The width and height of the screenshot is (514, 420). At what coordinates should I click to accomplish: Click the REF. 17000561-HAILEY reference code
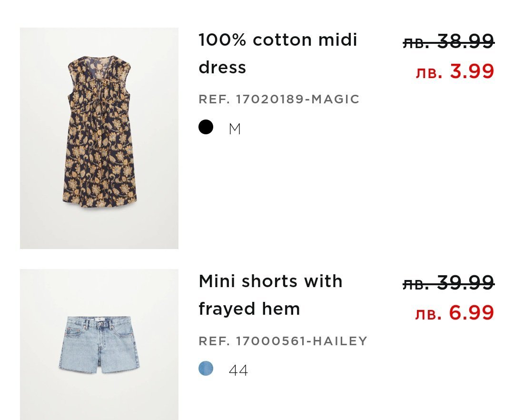tap(283, 341)
